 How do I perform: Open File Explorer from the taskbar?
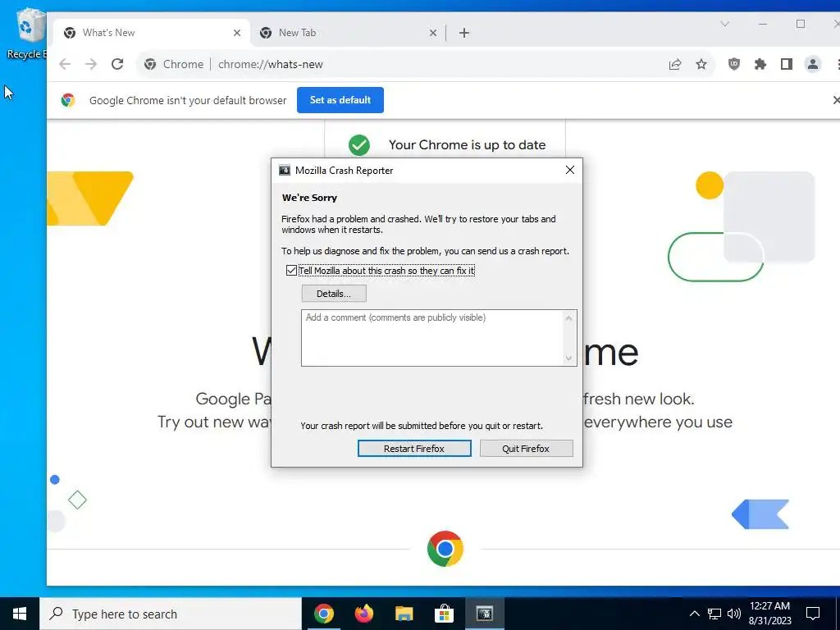tap(404, 614)
